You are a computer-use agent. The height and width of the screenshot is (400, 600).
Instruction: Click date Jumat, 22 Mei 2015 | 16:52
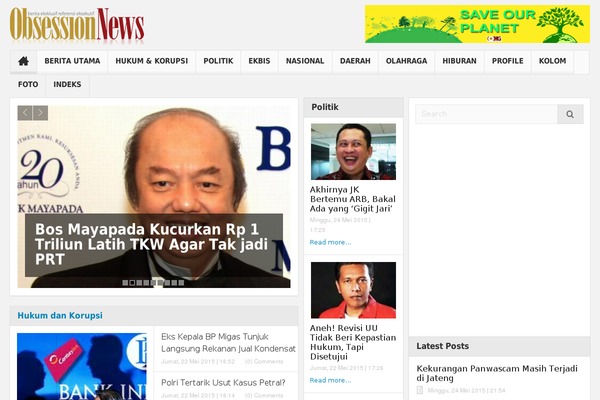[x=198, y=362]
